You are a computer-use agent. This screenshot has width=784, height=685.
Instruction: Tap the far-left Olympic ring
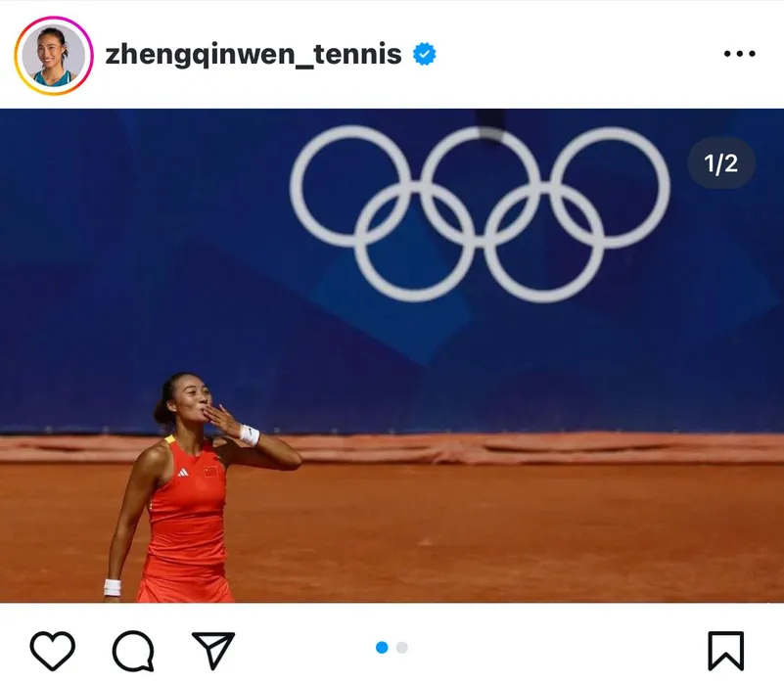[x=351, y=186]
